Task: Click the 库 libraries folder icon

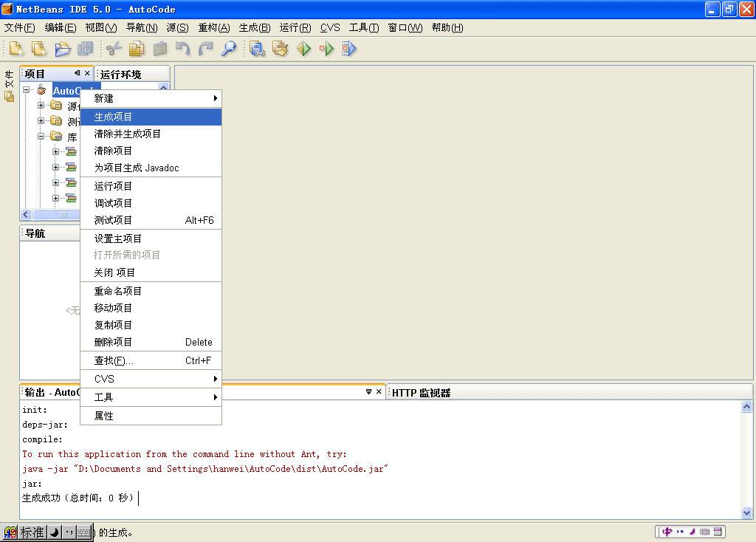Action: point(56,137)
